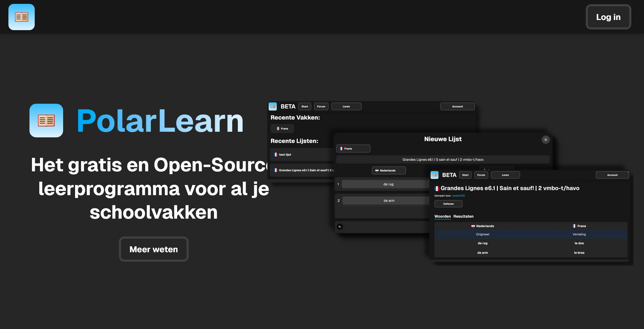
Task: Select Leren in dashboard preview navbar
Action: (x=346, y=107)
